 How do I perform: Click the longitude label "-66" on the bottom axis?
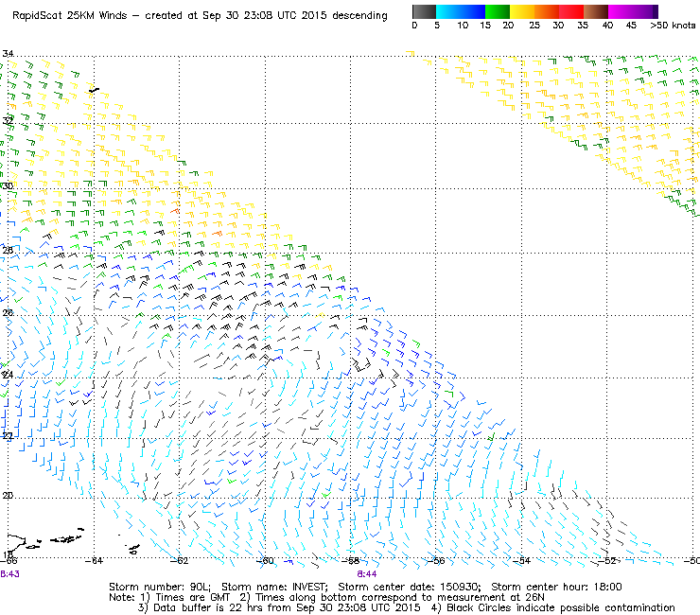9,561
